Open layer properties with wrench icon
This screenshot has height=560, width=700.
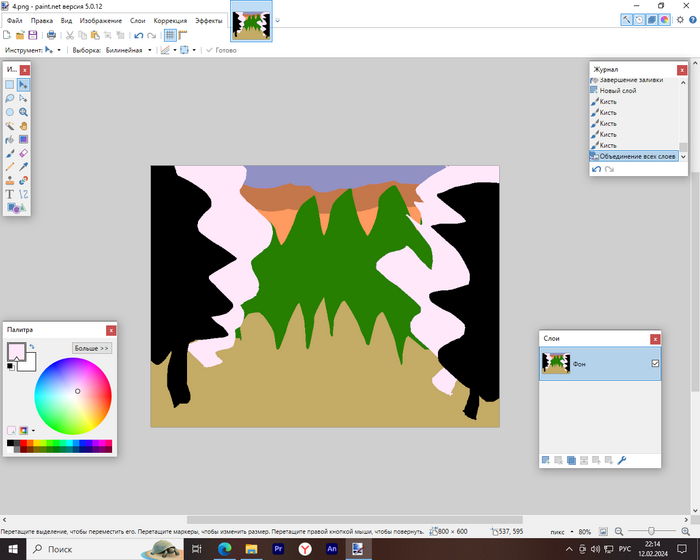click(622, 460)
